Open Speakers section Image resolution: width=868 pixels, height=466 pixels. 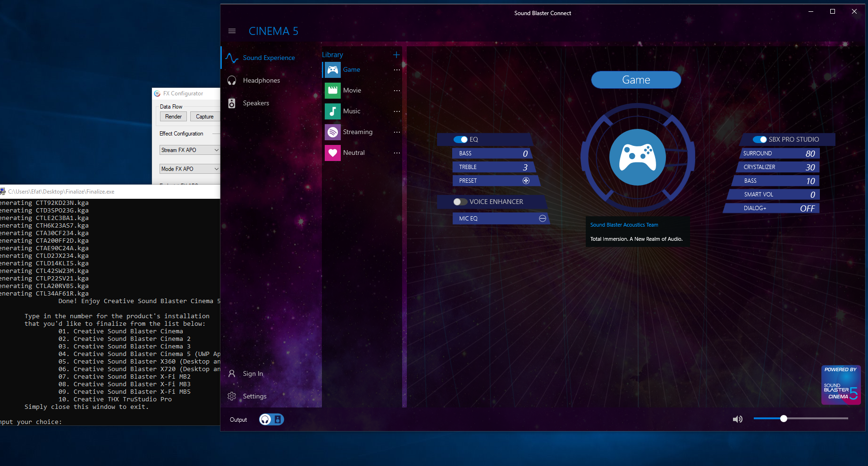[x=256, y=103]
